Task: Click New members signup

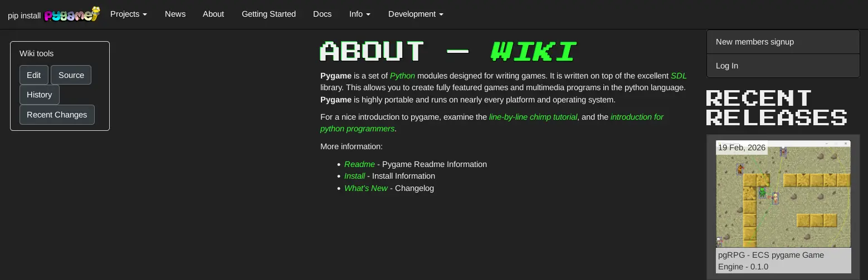Action: (754, 42)
